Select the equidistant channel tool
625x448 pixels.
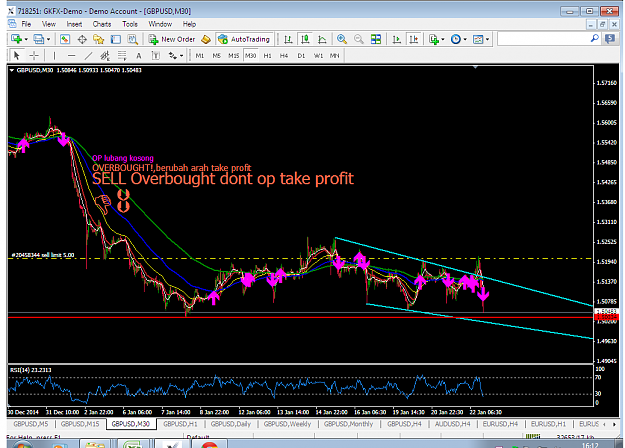click(x=105, y=55)
